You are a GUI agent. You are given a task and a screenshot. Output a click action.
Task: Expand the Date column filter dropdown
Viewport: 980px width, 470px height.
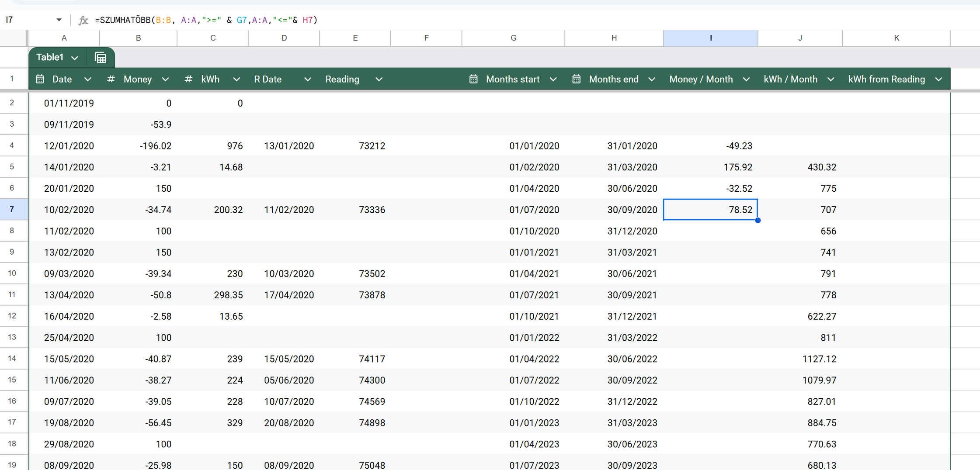coord(88,79)
